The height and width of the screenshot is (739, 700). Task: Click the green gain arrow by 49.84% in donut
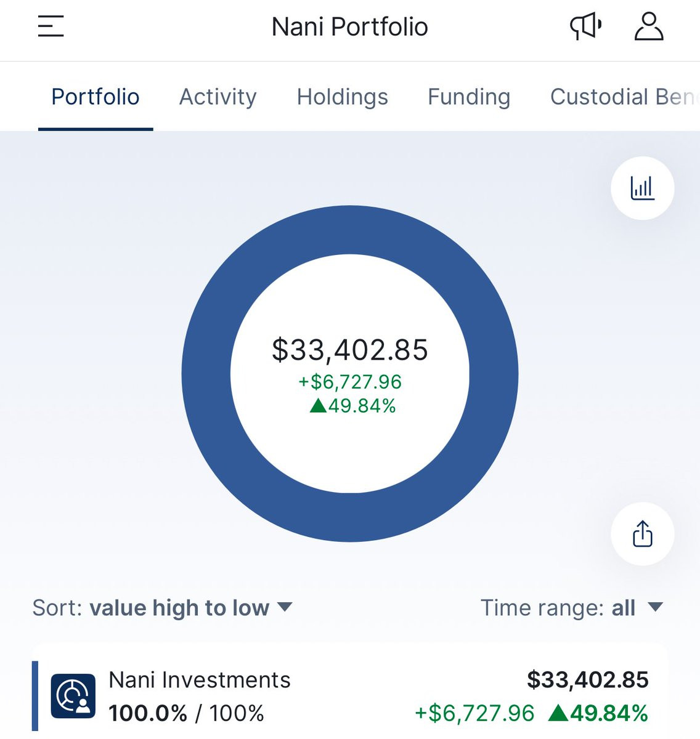(x=318, y=405)
